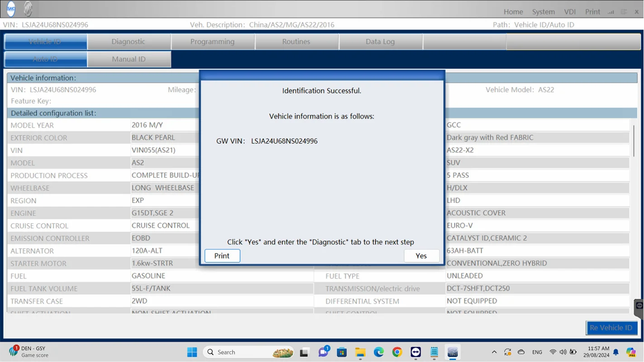Select the CATALYST ID,CERAMIC 2 value
The width and height of the screenshot is (644, 362).
tap(487, 238)
